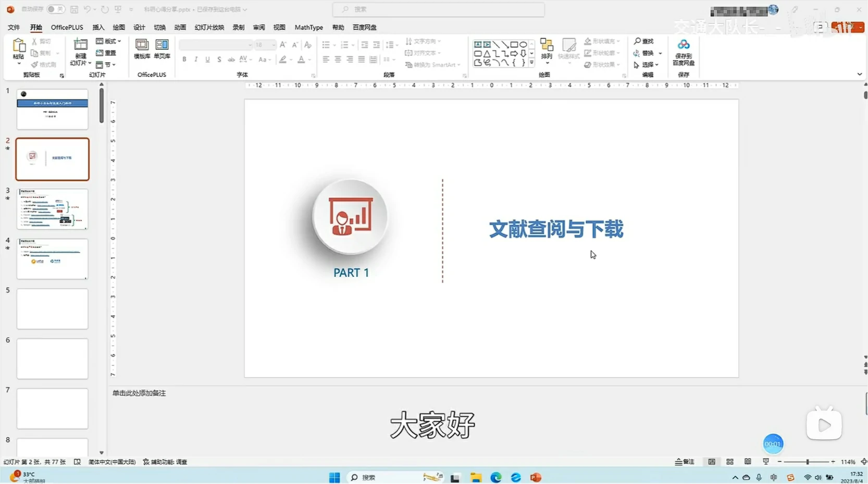Screen dimensions: 868x484
Task: Click the 新建幻灯片 new slide icon
Action: point(81,46)
